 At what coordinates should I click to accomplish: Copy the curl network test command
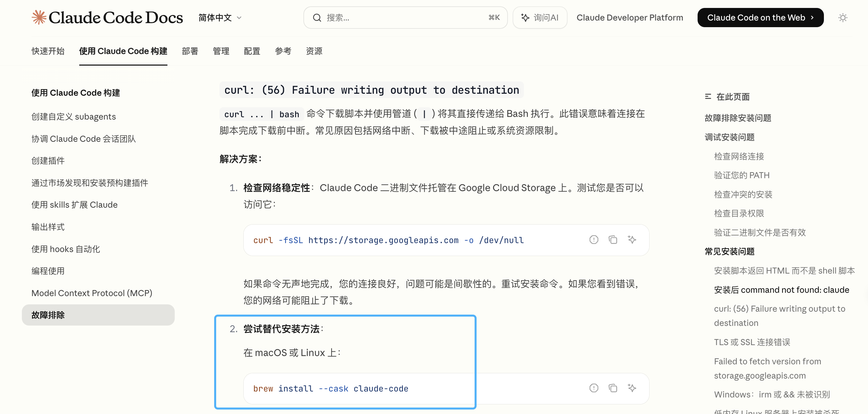point(613,239)
